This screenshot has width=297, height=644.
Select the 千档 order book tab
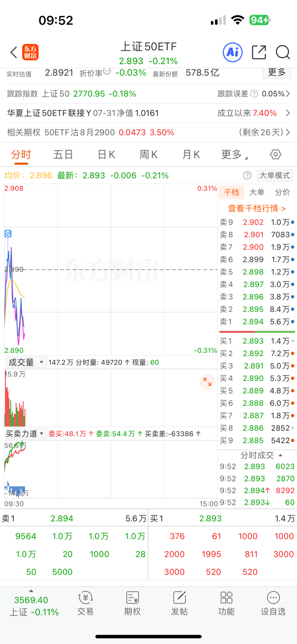pos(232,192)
